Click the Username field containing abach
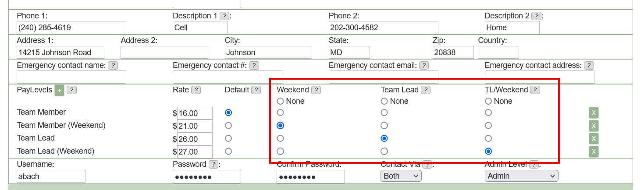 click(x=51, y=176)
